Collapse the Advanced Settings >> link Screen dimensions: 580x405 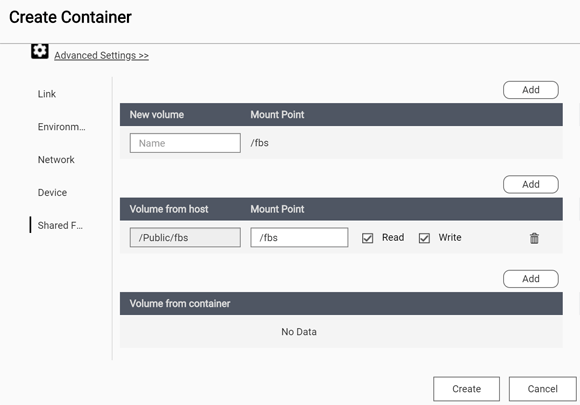pyautogui.click(x=101, y=55)
